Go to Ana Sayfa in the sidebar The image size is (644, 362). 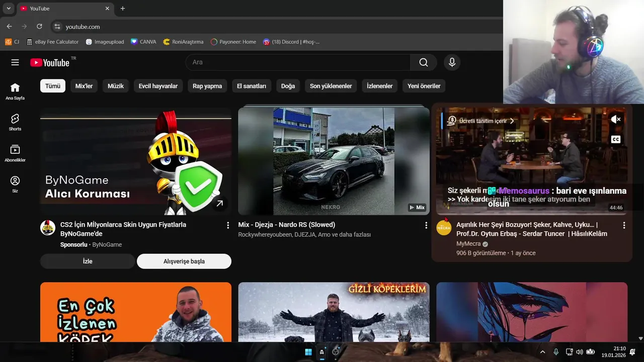(15, 92)
